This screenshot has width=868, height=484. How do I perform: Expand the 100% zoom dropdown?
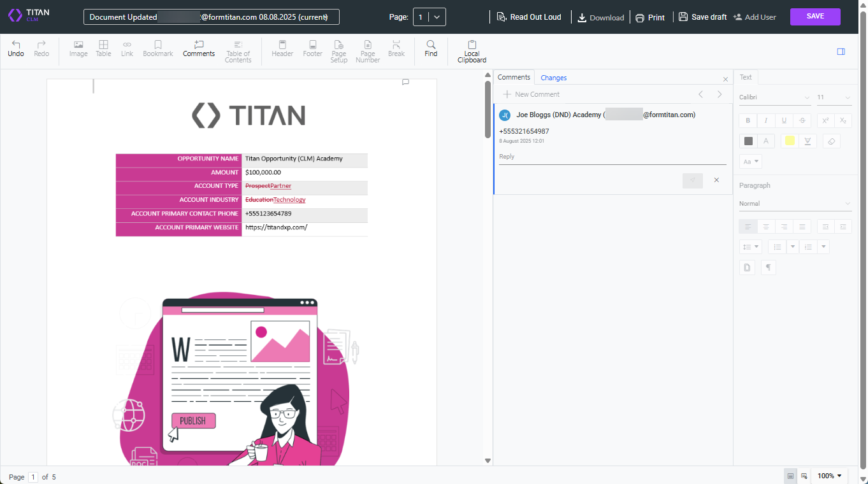pyautogui.click(x=829, y=476)
